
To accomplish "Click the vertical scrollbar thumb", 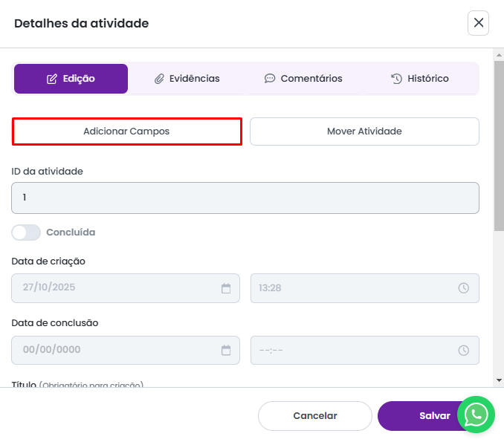I will click(x=499, y=149).
